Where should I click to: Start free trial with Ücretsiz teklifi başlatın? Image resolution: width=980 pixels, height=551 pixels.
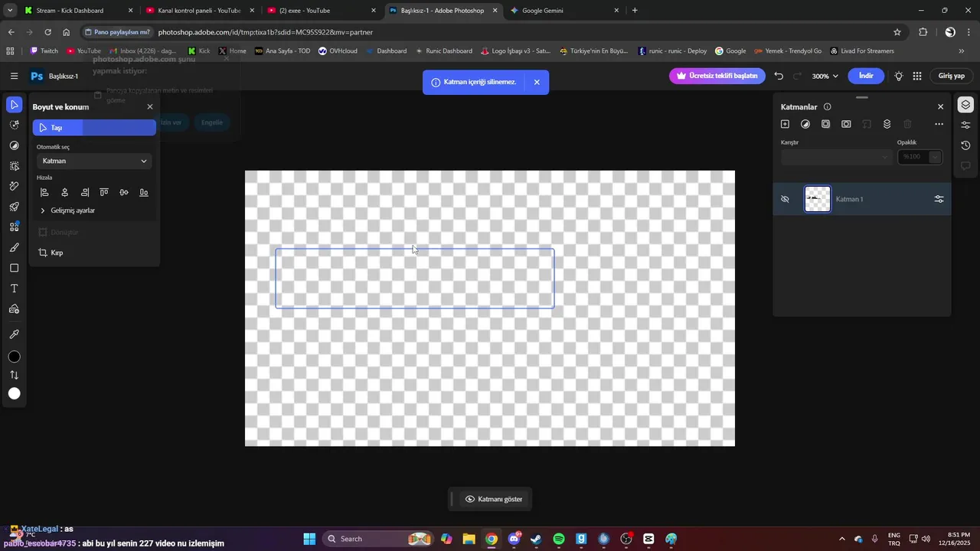coord(717,76)
